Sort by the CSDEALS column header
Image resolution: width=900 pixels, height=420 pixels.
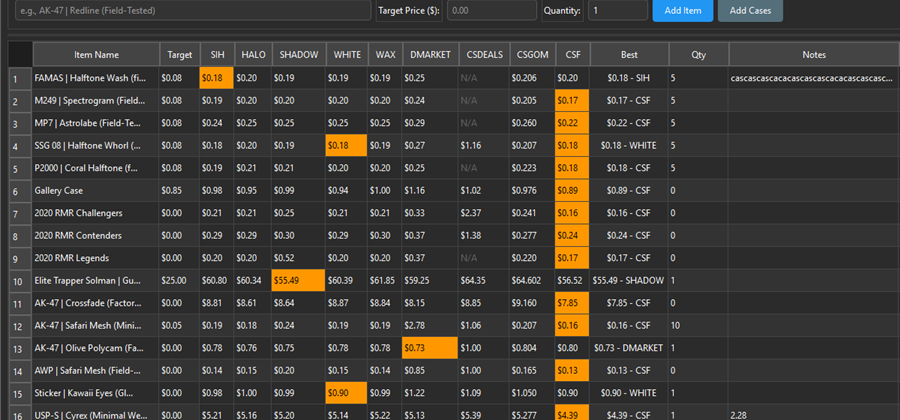[483, 55]
